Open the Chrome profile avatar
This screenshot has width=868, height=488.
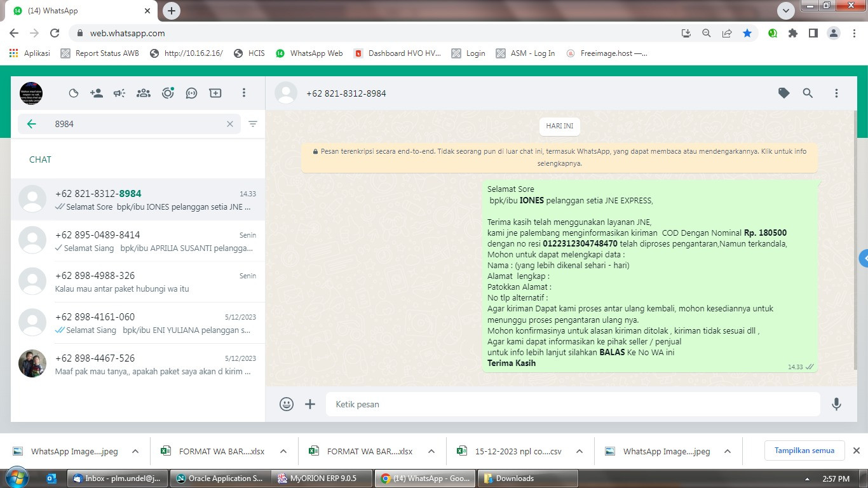(834, 33)
